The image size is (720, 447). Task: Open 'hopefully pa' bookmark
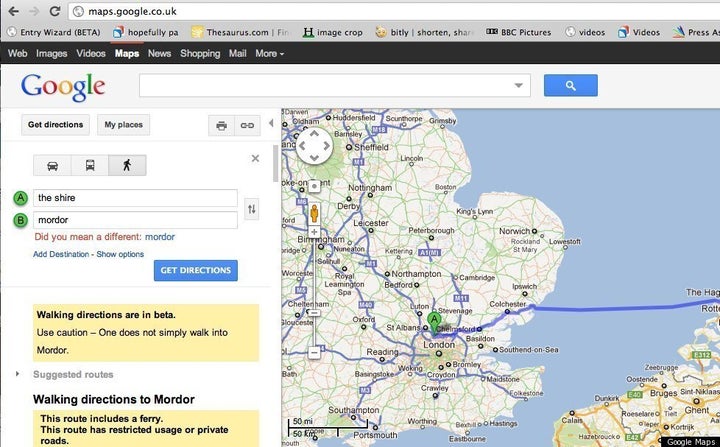pyautogui.click(x=146, y=32)
